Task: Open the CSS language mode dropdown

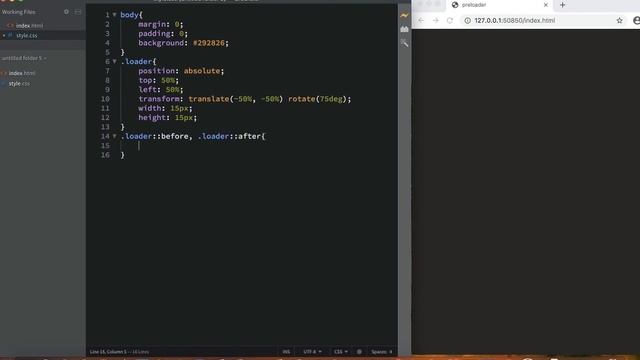Action: (x=341, y=351)
